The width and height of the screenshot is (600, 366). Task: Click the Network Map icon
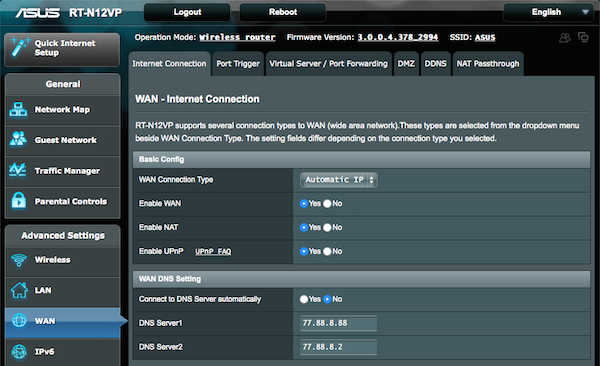click(18, 109)
